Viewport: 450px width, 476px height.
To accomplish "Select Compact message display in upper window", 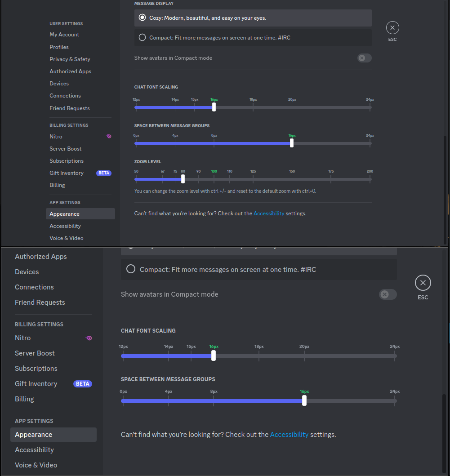I will click(x=253, y=38).
